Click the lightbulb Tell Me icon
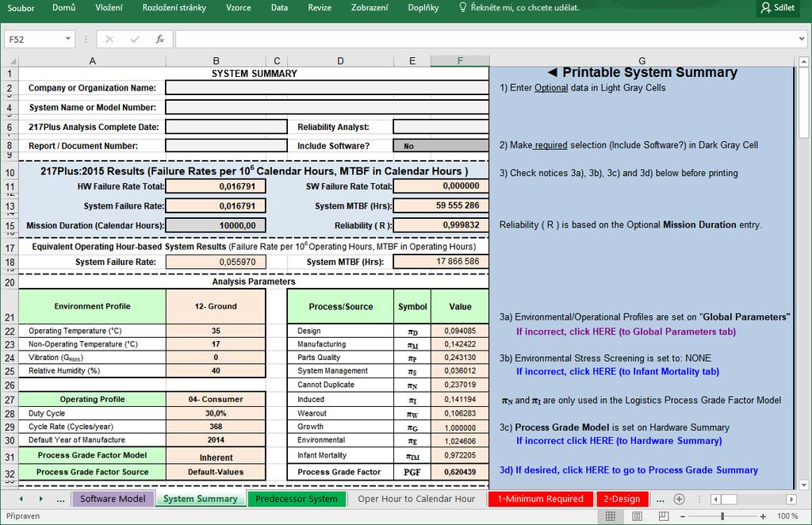 coord(463,7)
